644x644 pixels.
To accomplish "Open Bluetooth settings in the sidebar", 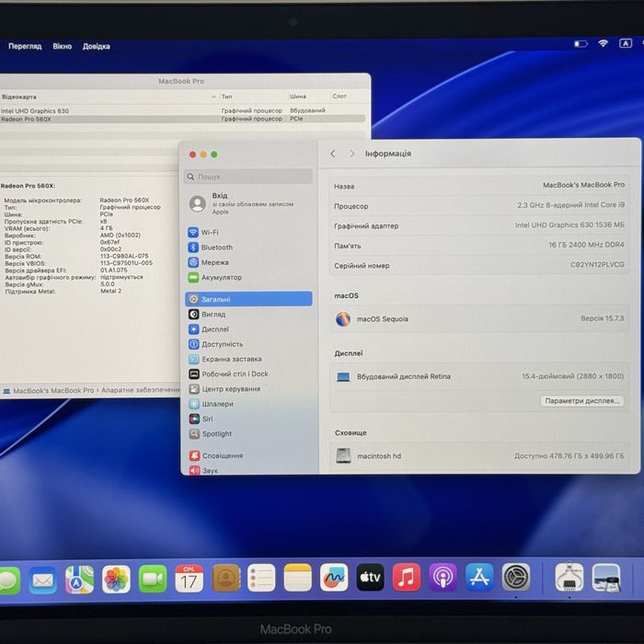I will [x=211, y=247].
